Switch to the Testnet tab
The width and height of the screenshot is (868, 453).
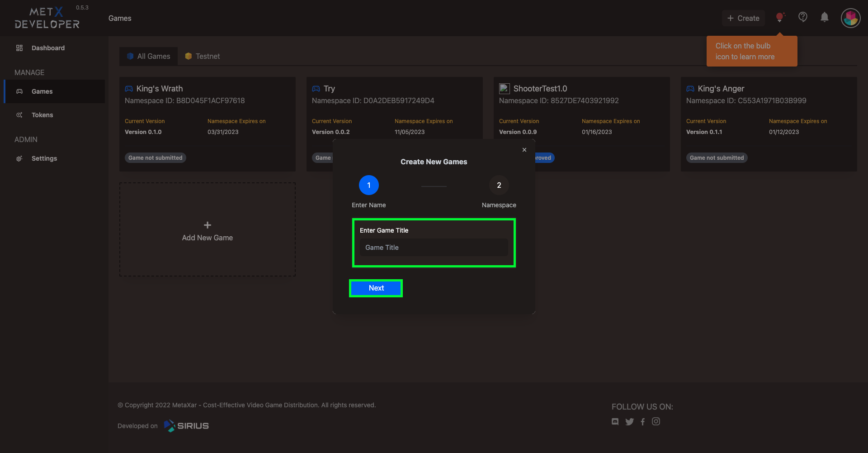(x=203, y=56)
